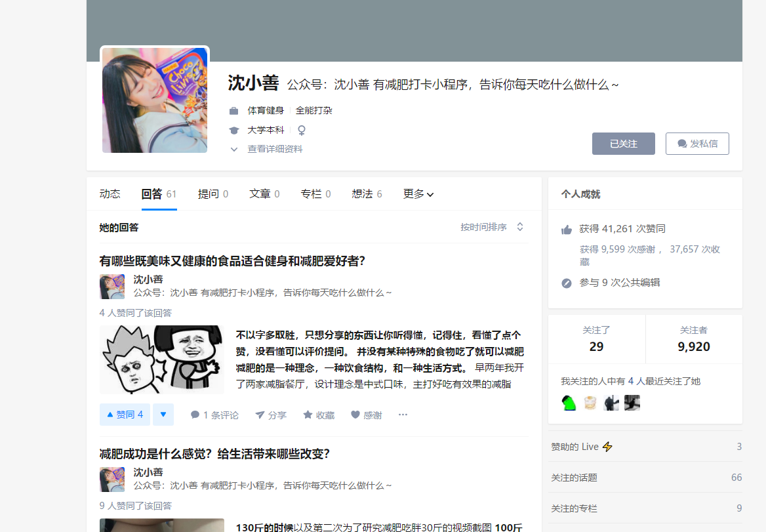766x532 pixels.
Task: Select the 回答 61 tab
Action: (159, 194)
